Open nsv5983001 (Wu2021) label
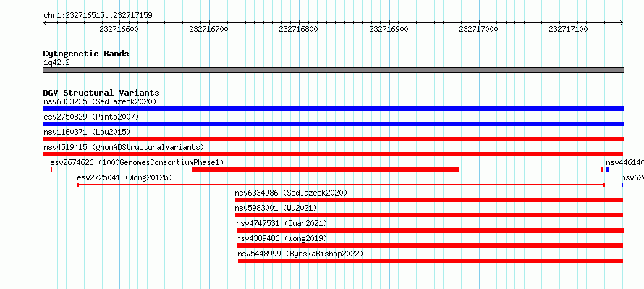 coord(276,209)
